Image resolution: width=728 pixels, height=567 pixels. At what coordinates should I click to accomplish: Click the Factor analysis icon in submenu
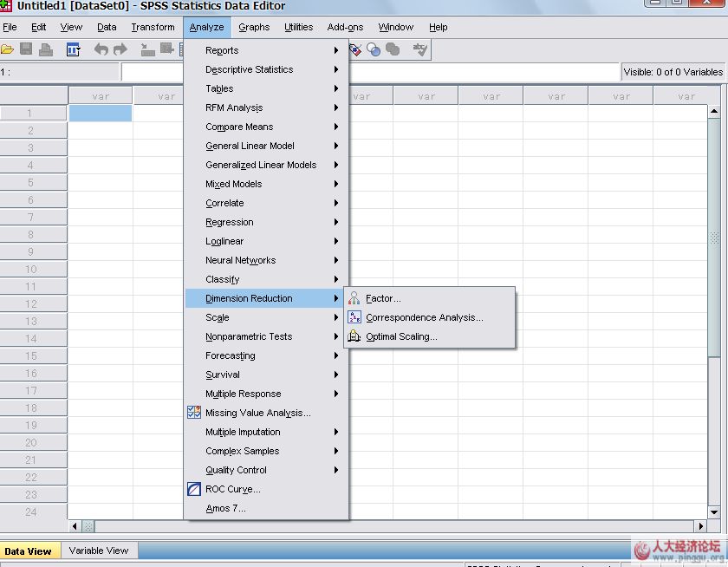tap(354, 298)
